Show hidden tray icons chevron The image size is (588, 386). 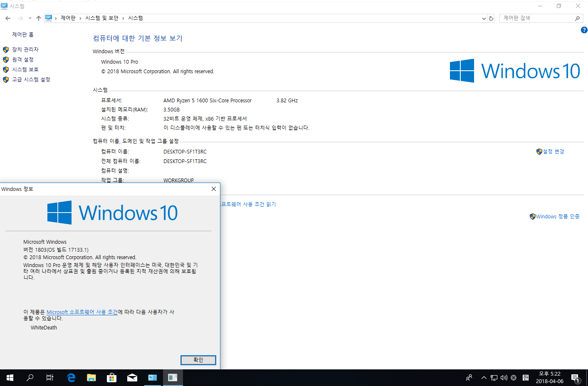484,378
